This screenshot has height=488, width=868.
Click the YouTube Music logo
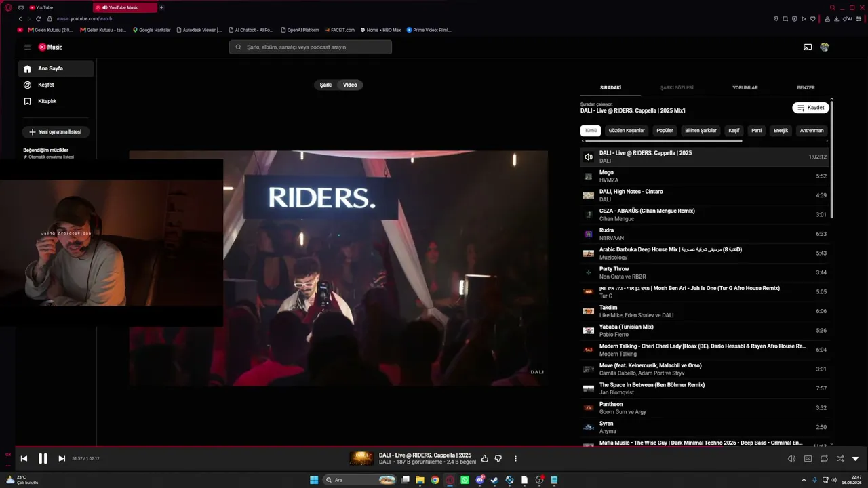tap(50, 47)
